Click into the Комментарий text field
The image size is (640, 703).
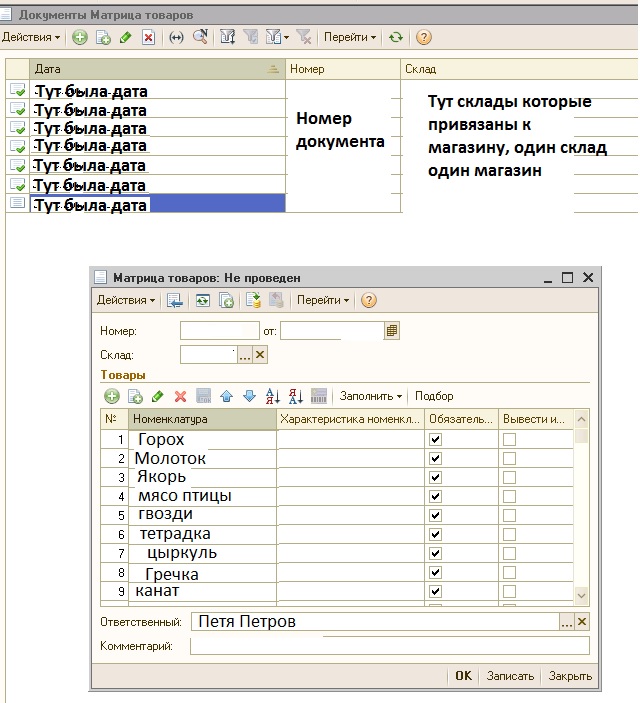(x=389, y=646)
